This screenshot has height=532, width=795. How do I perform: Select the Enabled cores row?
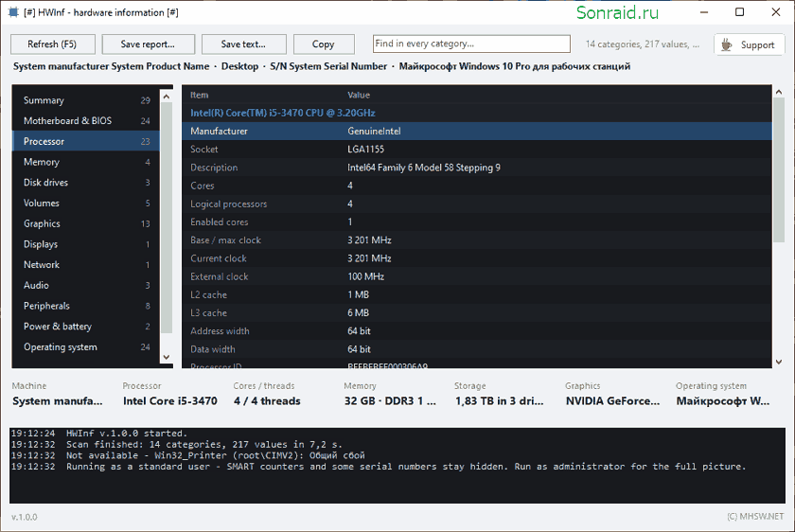tap(477, 222)
